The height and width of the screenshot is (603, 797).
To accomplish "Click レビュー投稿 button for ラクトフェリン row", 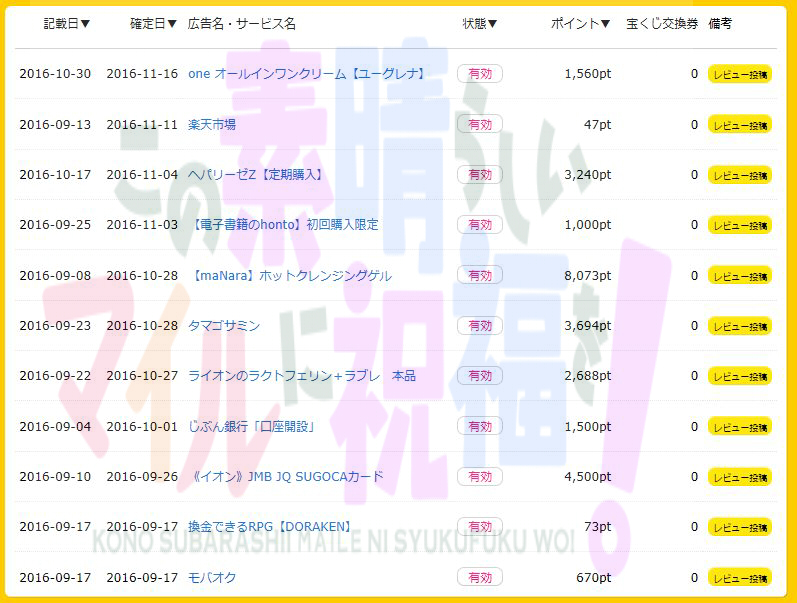I will click(x=740, y=376).
